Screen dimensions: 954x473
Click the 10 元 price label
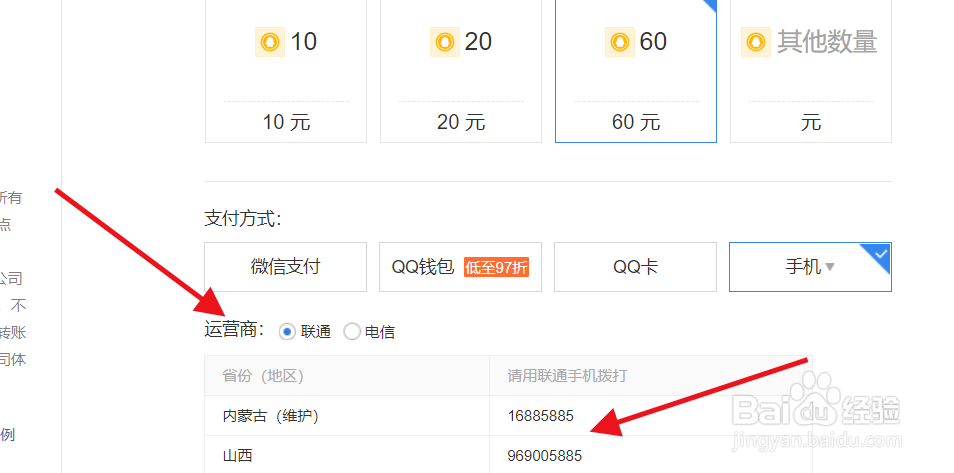click(287, 122)
